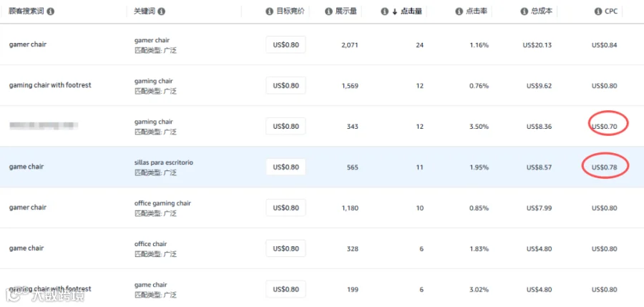Click info icon before 展示量 header
Screen dimensions: 644x307
coord(328,11)
